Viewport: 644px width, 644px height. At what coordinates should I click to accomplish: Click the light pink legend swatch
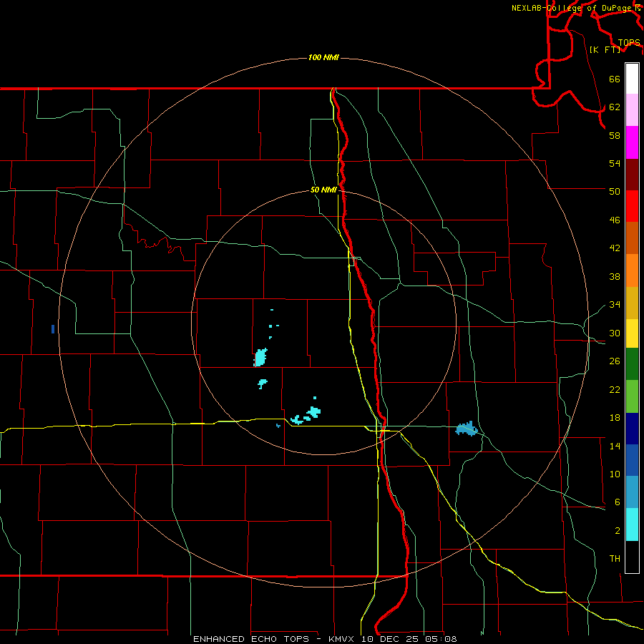pos(632,110)
